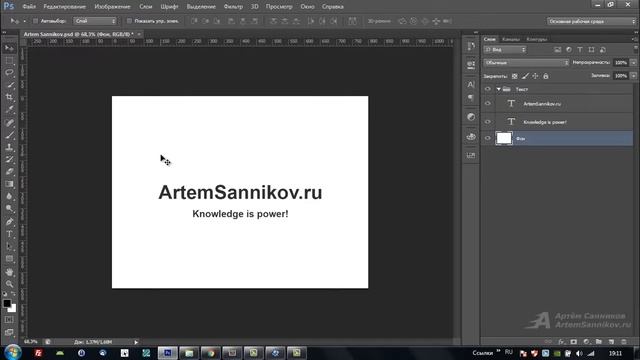640x360 pixels.
Task: Select the Path Selection tool
Action: [x=9, y=246]
